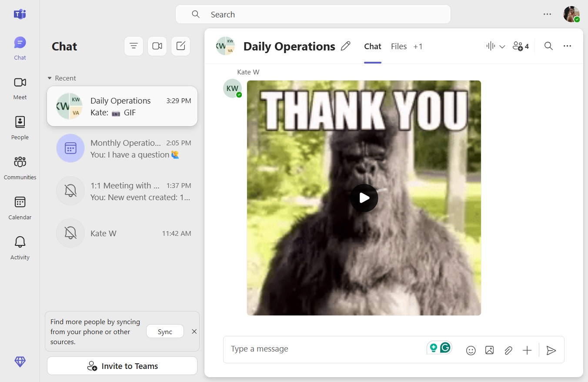Insert an image or GIF
Image resolution: width=588 pixels, height=382 pixels.
point(489,350)
